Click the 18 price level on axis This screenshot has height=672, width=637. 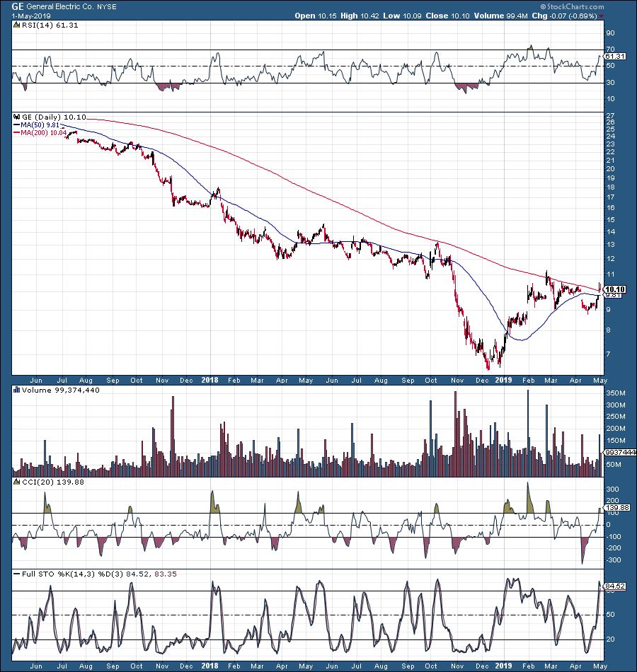[x=610, y=187]
